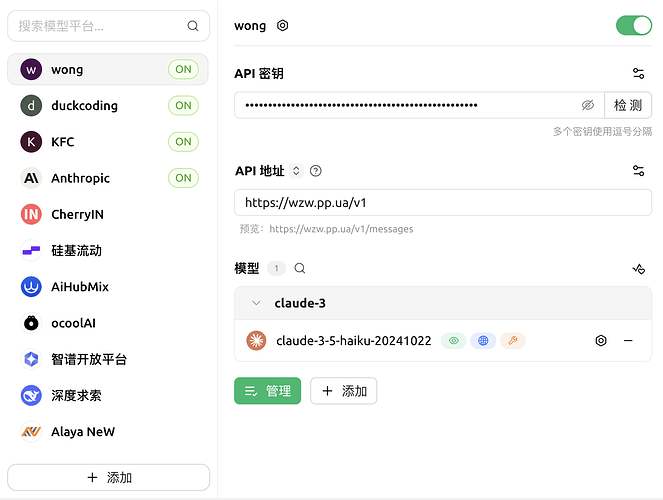Click model name claude-3-5-haiku-20241022
Viewport: 663px width, 500px height.
[x=353, y=341]
